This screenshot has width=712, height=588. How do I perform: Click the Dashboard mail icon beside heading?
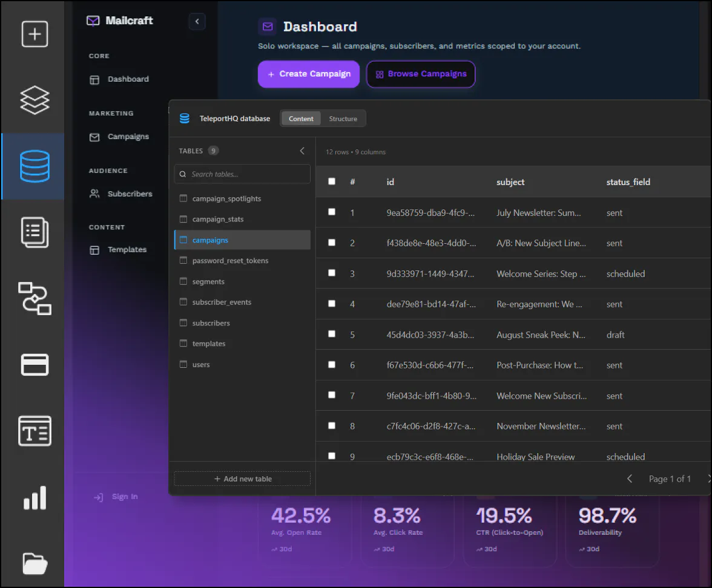pos(268,27)
